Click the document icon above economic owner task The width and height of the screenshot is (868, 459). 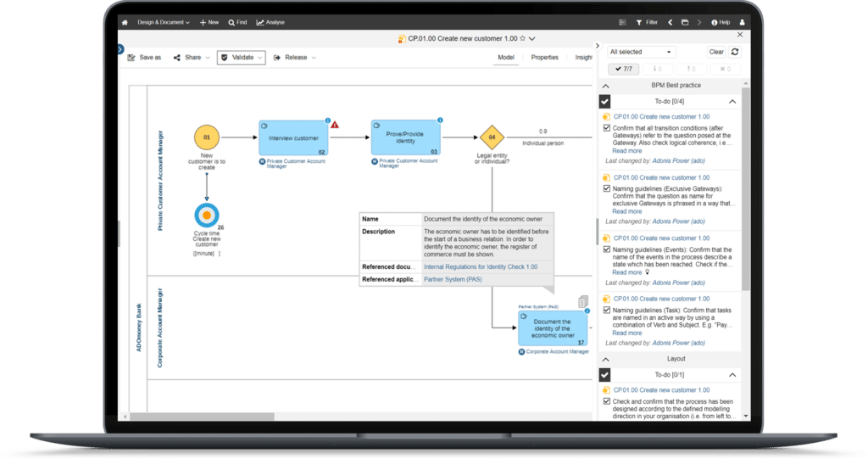click(x=582, y=302)
